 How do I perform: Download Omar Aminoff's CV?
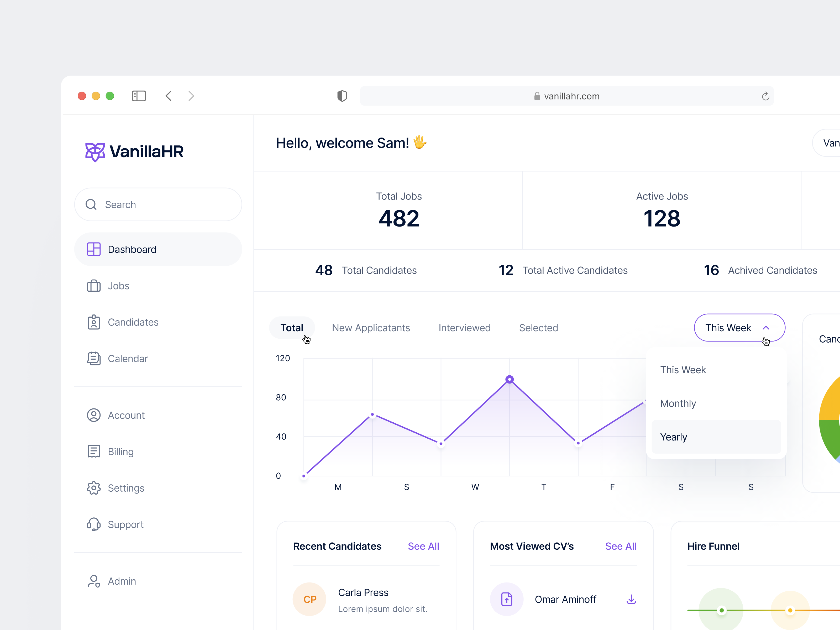pos(631,599)
